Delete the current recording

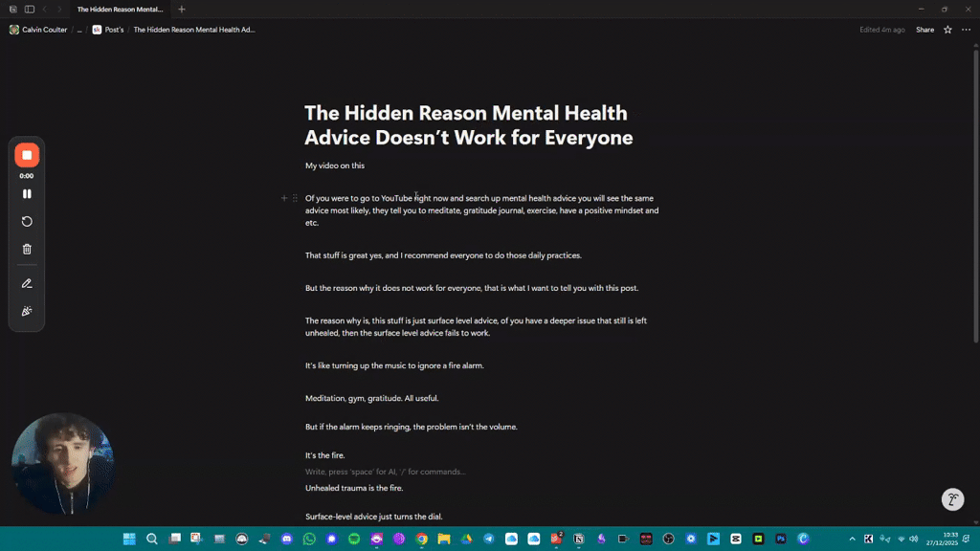[27, 249]
